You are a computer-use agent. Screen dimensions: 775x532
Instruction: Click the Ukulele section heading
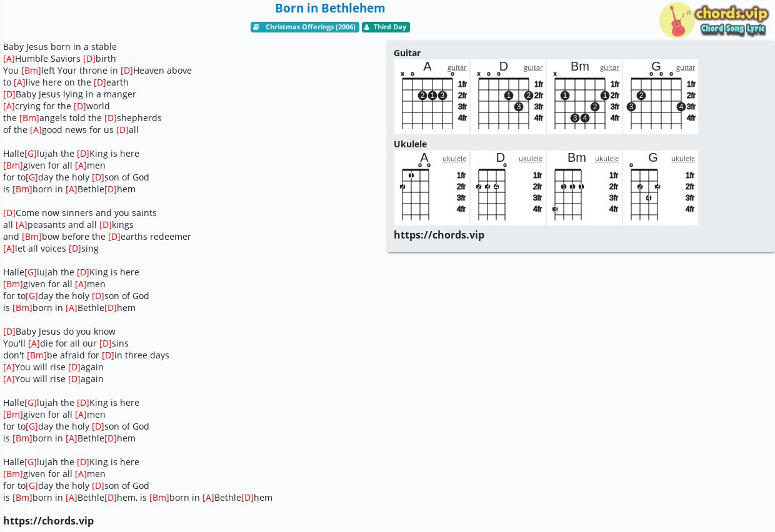410,144
